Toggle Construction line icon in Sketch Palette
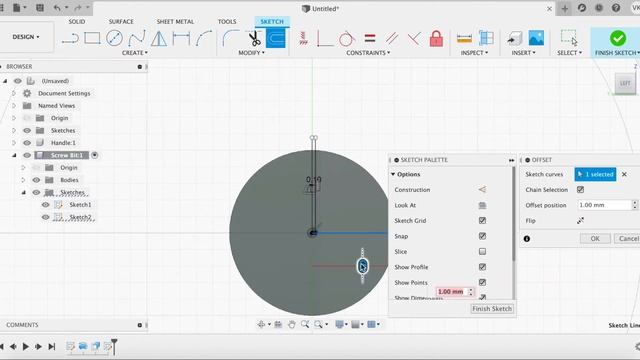 coord(482,190)
